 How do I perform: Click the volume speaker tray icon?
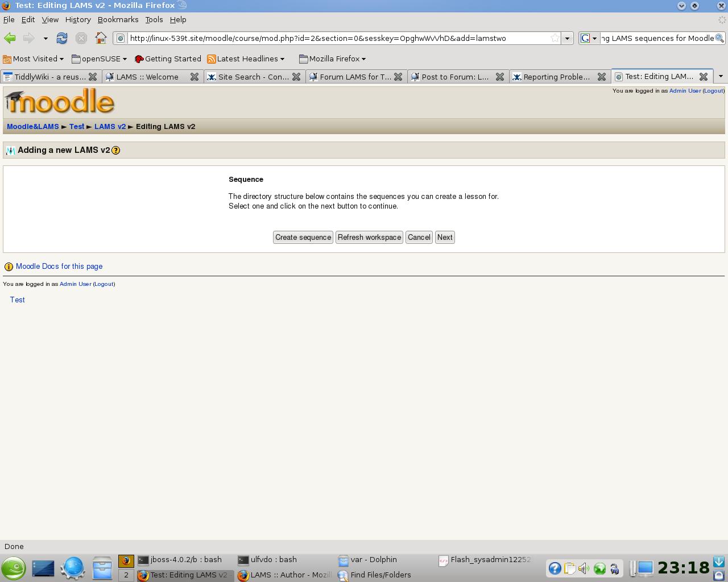(584, 568)
